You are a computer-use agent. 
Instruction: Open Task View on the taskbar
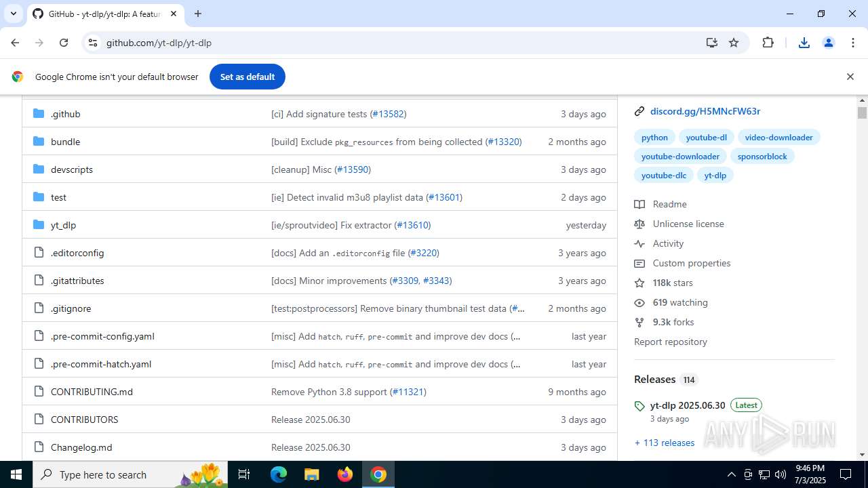click(x=245, y=474)
